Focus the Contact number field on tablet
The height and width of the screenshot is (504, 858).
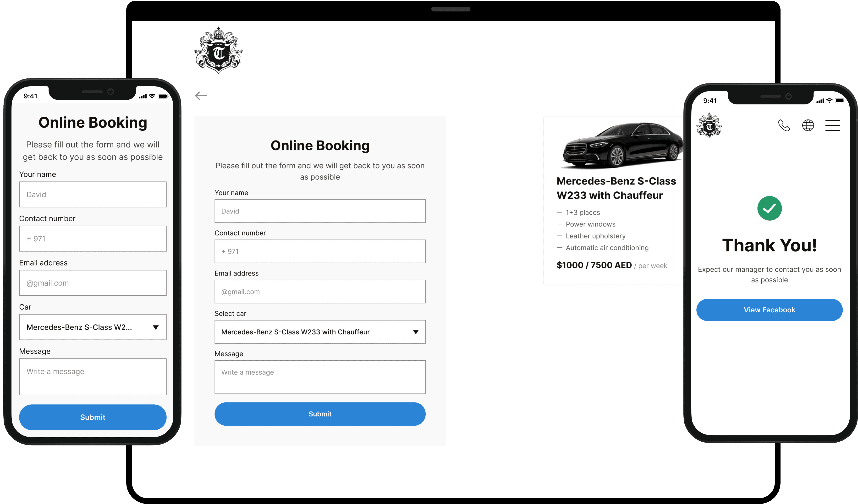point(320,251)
